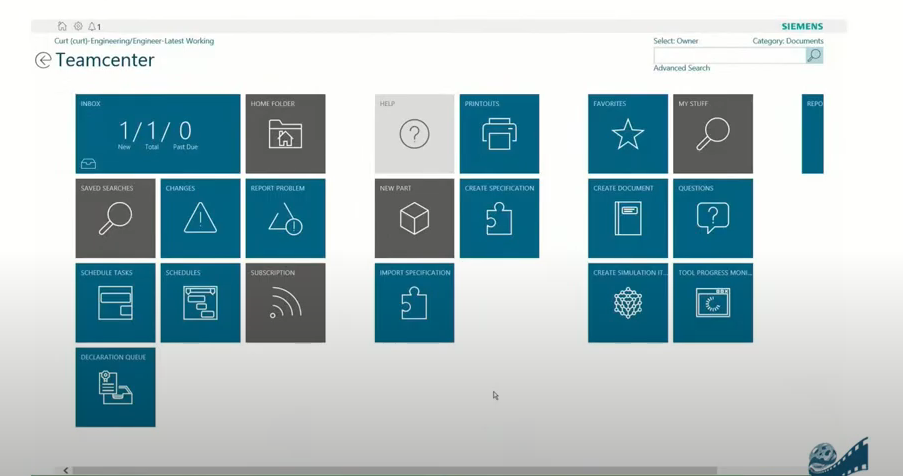903x476 pixels.
Task: Open the Create Simulation Item tile
Action: 628,303
